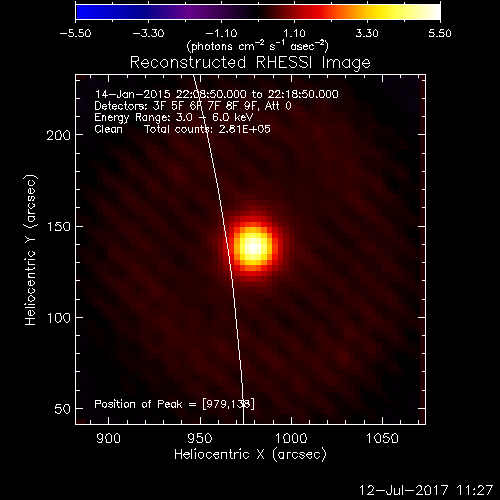Viewport: 500px width, 500px height.
Task: Click the 'Position of Peak' annotation
Action: (x=175, y=404)
